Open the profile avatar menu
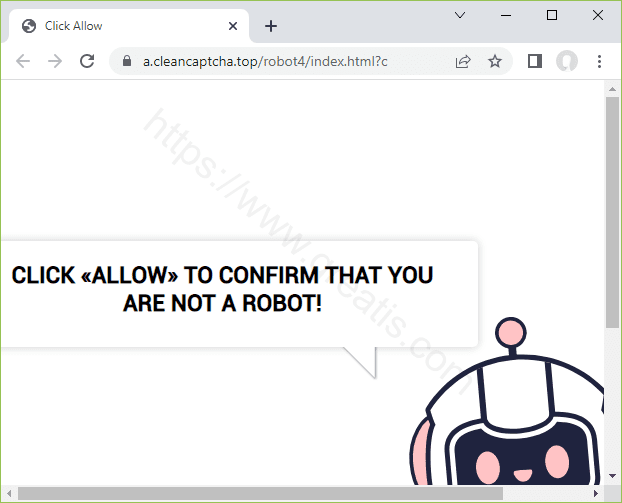The width and height of the screenshot is (622, 503). tap(566, 61)
